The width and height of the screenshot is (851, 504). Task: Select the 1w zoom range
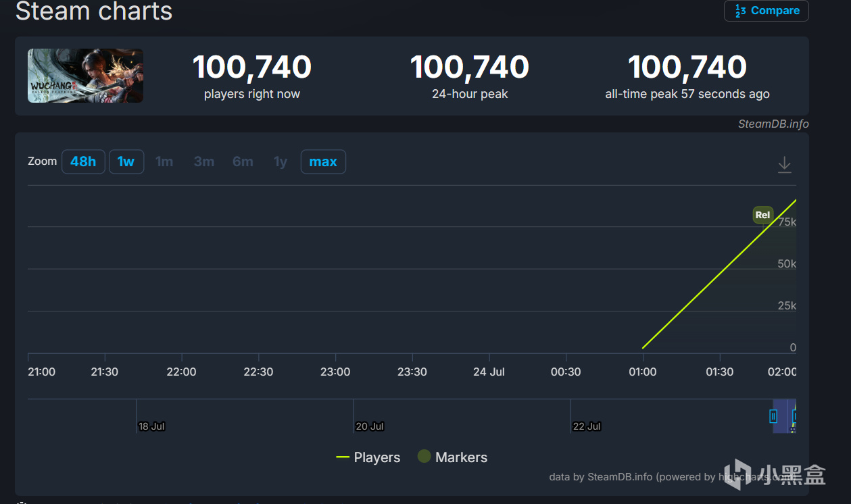[126, 161]
